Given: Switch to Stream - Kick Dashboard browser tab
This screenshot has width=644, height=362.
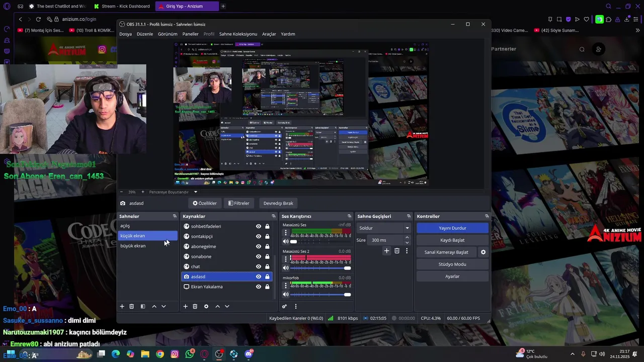Looking at the screenshot, I should [122, 6].
